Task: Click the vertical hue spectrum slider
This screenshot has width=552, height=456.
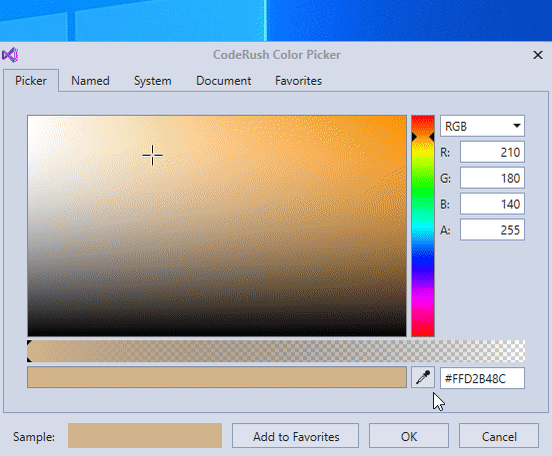Action: tap(423, 226)
